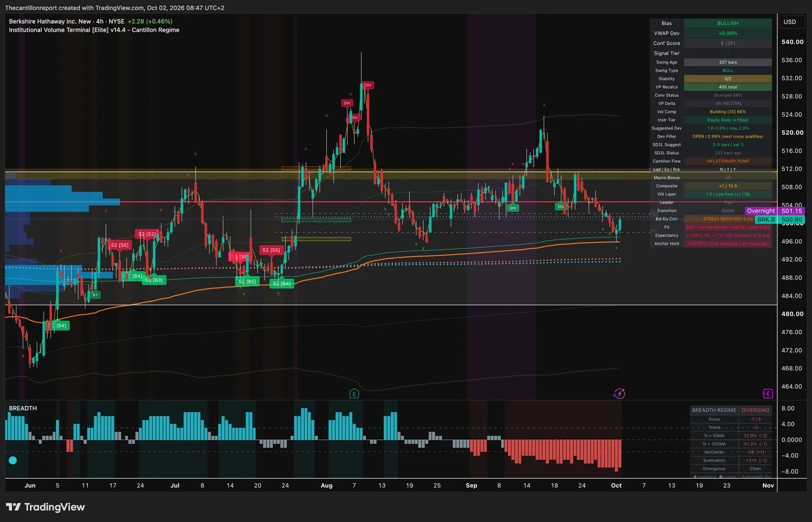
Task: Click the Diverged 58% Conv Status cell
Action: tap(728, 95)
